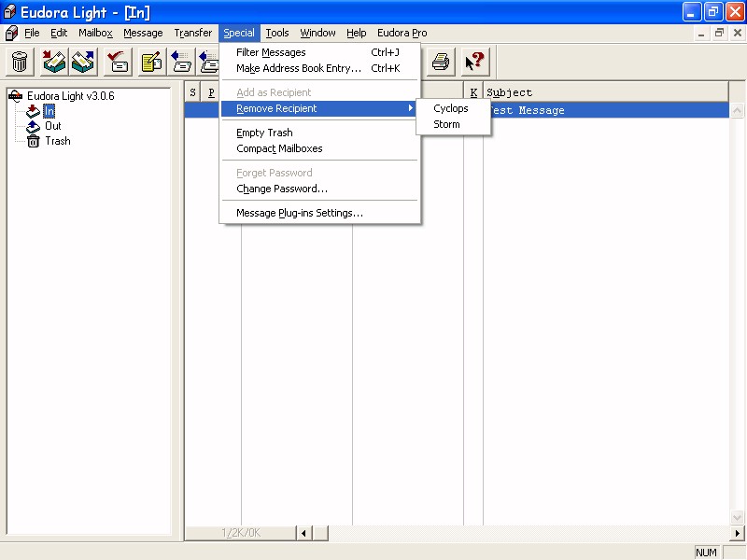747x560 pixels.
Task: Remove the Cyclops recipient
Action: coord(454,108)
